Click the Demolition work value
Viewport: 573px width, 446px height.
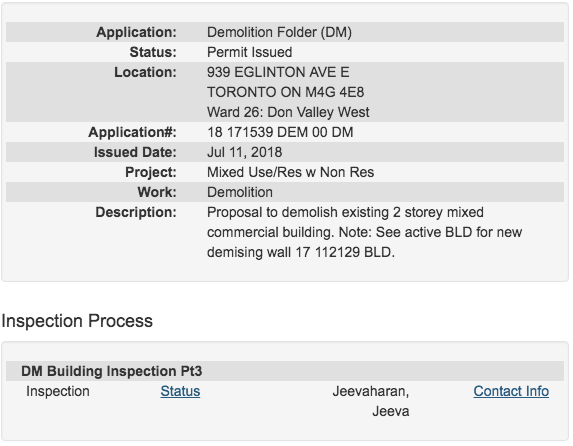pyautogui.click(x=240, y=192)
